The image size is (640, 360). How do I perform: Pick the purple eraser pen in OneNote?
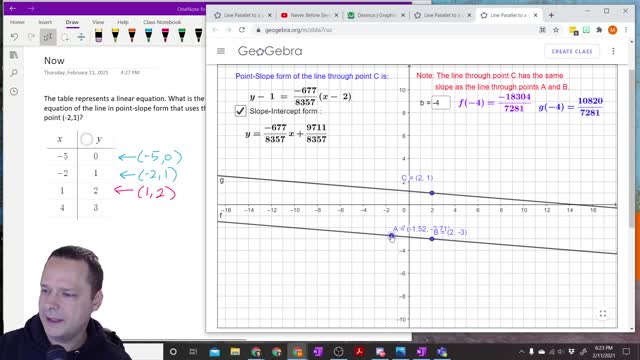(x=98, y=36)
